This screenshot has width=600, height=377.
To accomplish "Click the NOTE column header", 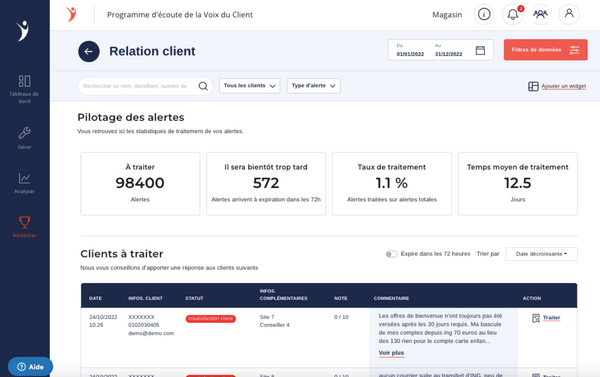I will [x=341, y=298].
